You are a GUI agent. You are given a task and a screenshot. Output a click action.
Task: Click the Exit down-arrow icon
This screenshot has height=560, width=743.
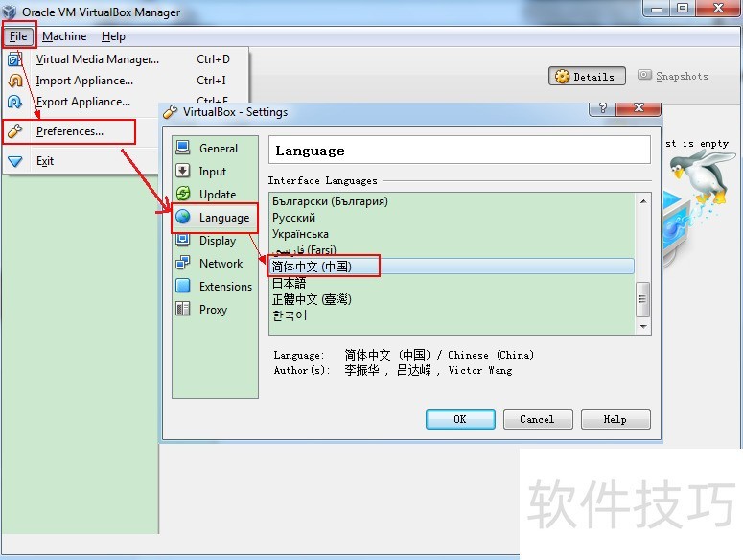tap(14, 161)
